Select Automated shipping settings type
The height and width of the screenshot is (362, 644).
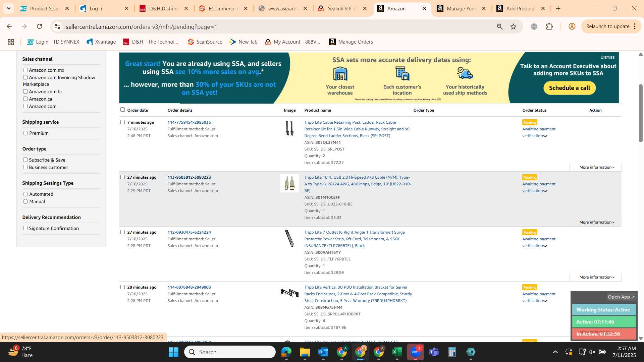click(25, 194)
